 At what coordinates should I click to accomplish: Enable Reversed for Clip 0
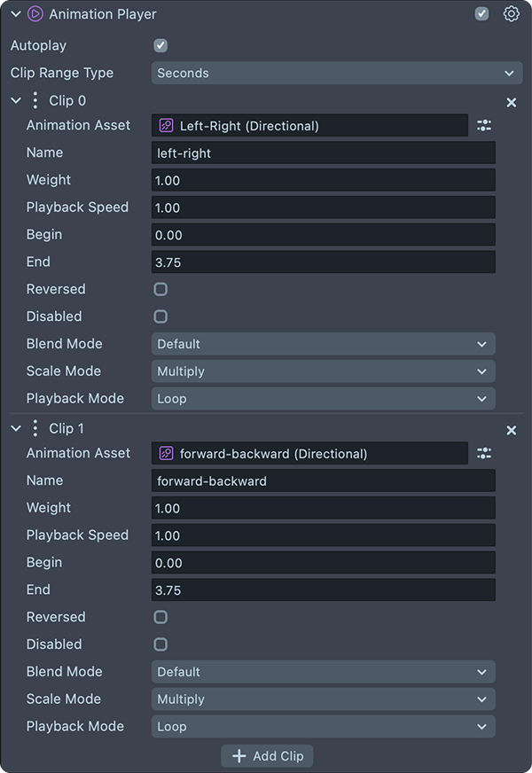coord(160,289)
